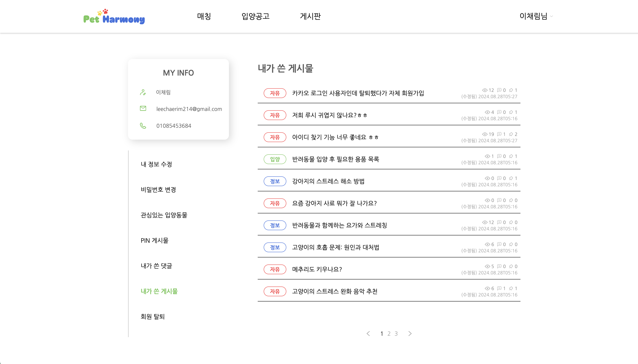Click the user profile icon beside 이채림
Screen dimensions: 638x364
coord(143,92)
